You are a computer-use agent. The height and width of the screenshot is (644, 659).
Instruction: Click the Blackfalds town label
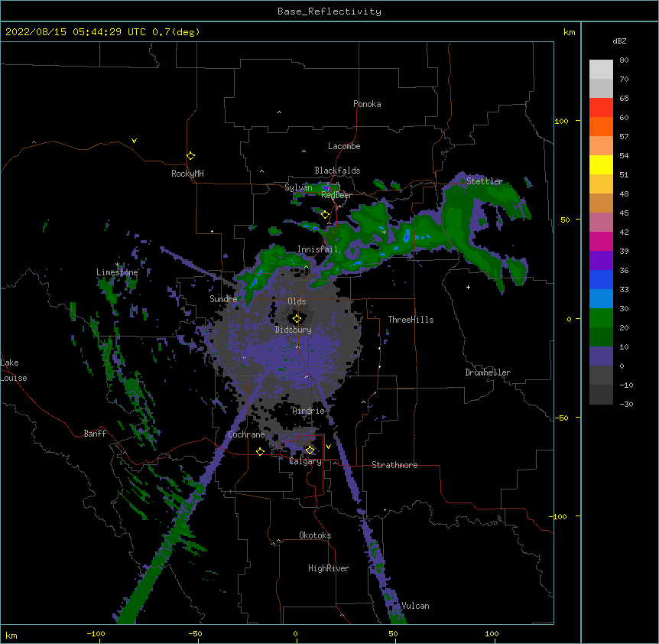[337, 171]
